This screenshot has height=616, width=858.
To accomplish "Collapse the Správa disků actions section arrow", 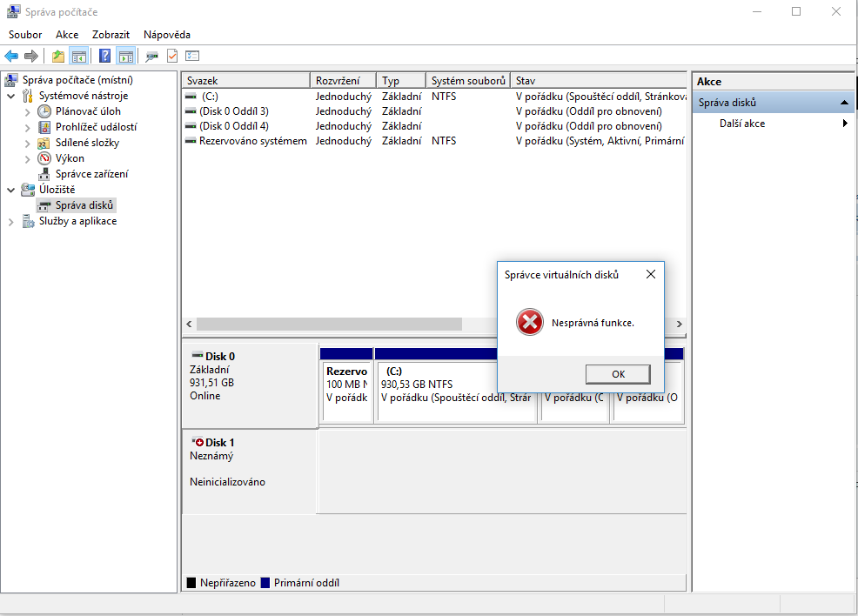I will click(844, 103).
